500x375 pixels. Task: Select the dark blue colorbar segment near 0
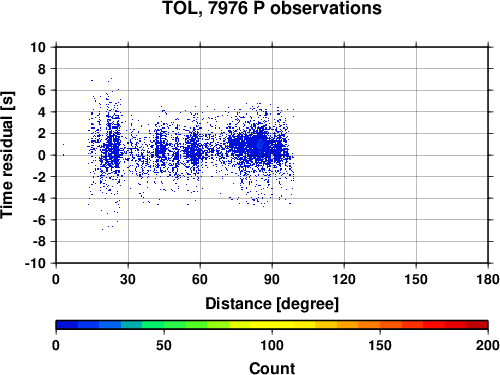[x=67, y=325]
